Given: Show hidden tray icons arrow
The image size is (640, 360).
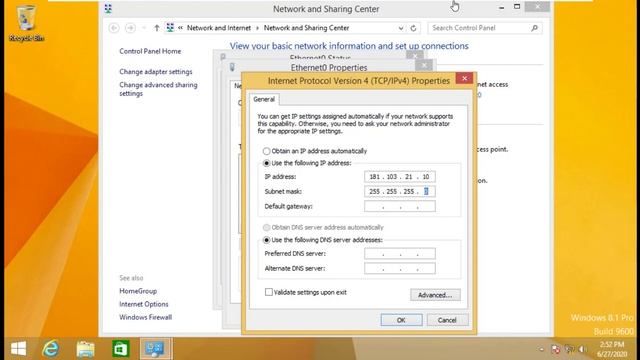Looking at the screenshot, I should pos(542,349).
